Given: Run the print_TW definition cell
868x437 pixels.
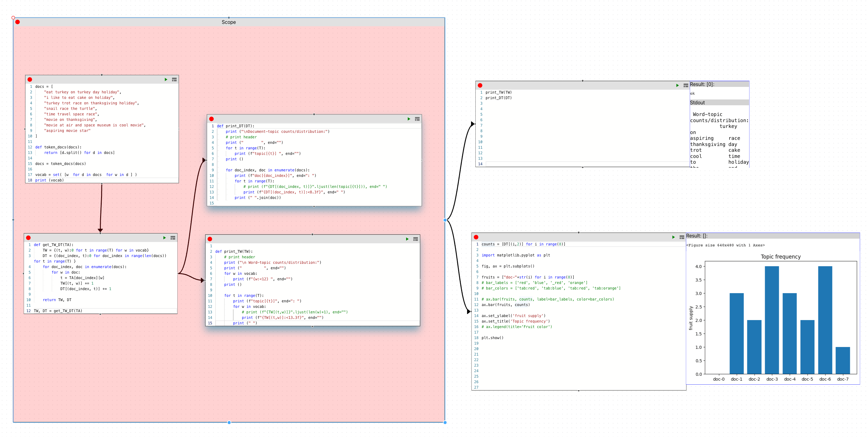Looking at the screenshot, I should pos(407,239).
